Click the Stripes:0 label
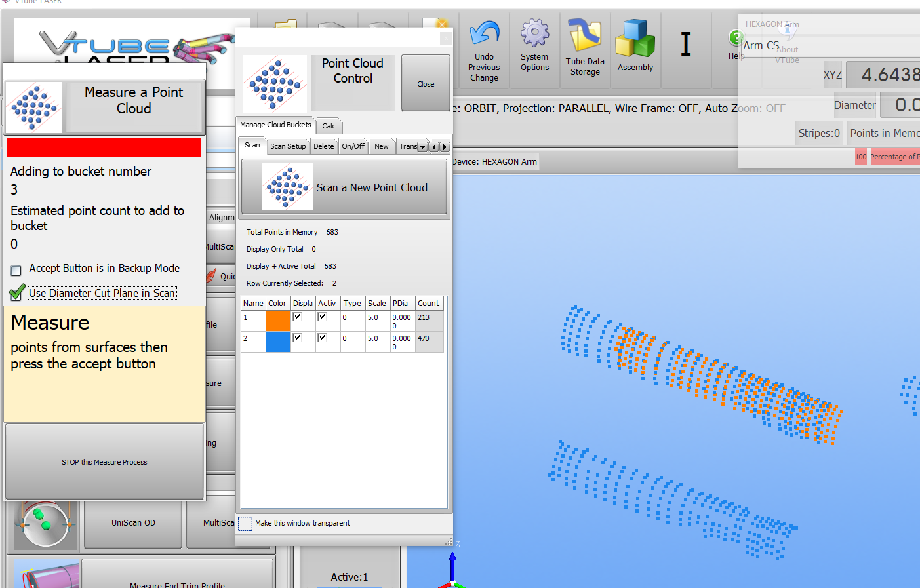 (x=819, y=133)
